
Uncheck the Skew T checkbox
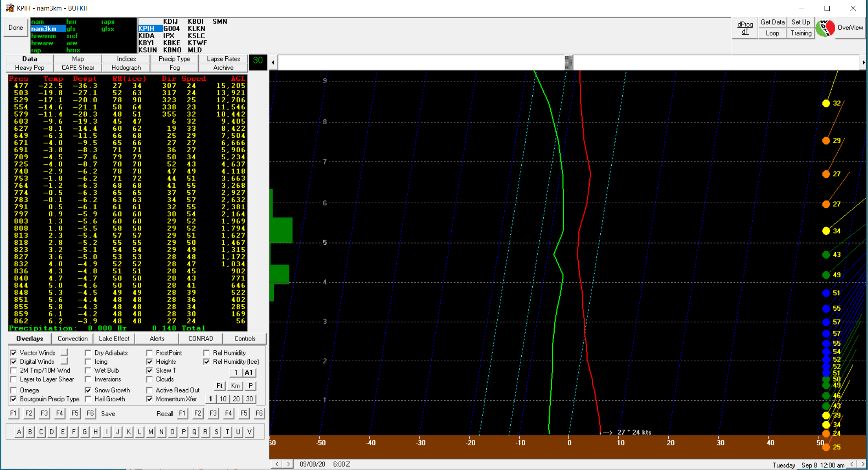tap(150, 370)
